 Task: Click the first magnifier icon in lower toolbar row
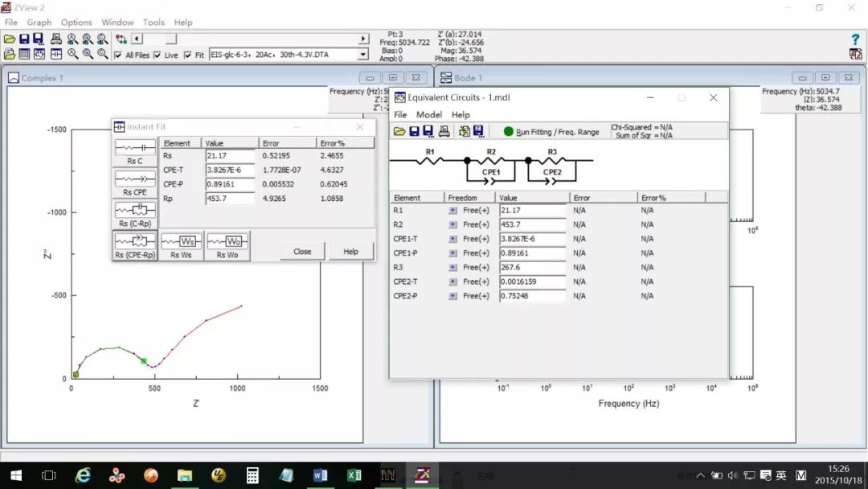point(72,54)
